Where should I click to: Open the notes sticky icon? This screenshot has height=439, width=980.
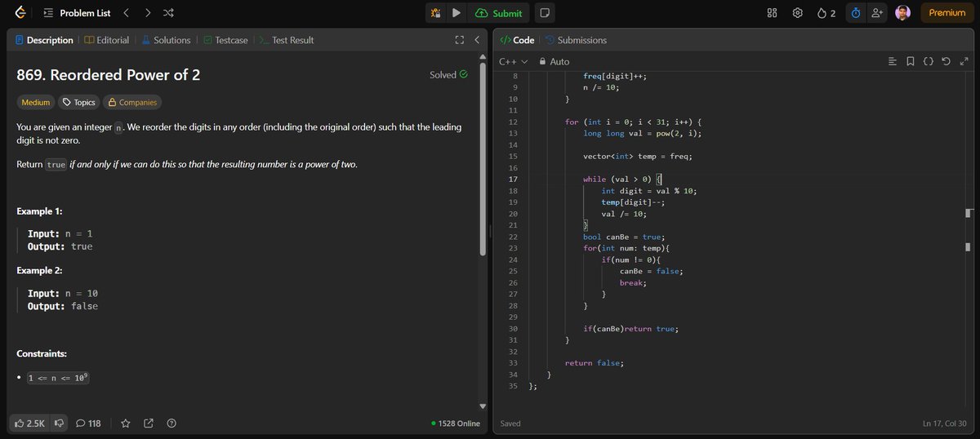pos(545,13)
